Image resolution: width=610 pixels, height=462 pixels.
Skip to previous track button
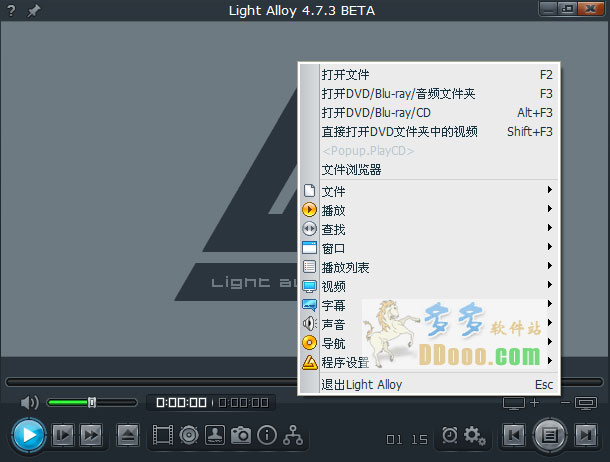(514, 435)
